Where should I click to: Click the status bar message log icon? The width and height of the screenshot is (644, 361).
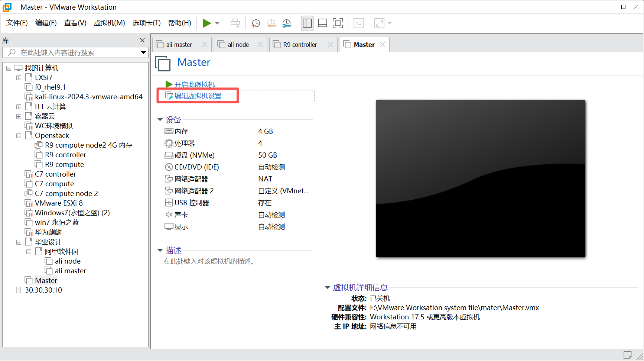coord(628,355)
